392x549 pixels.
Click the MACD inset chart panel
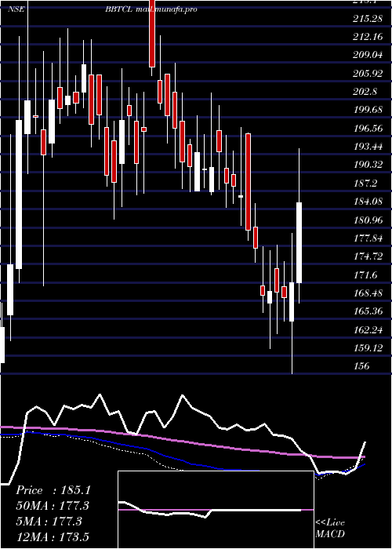(x=216, y=510)
